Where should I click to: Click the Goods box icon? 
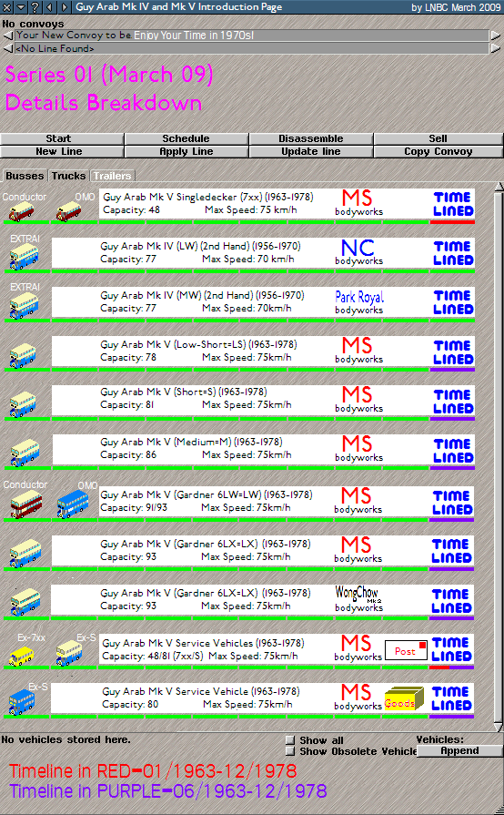click(403, 699)
